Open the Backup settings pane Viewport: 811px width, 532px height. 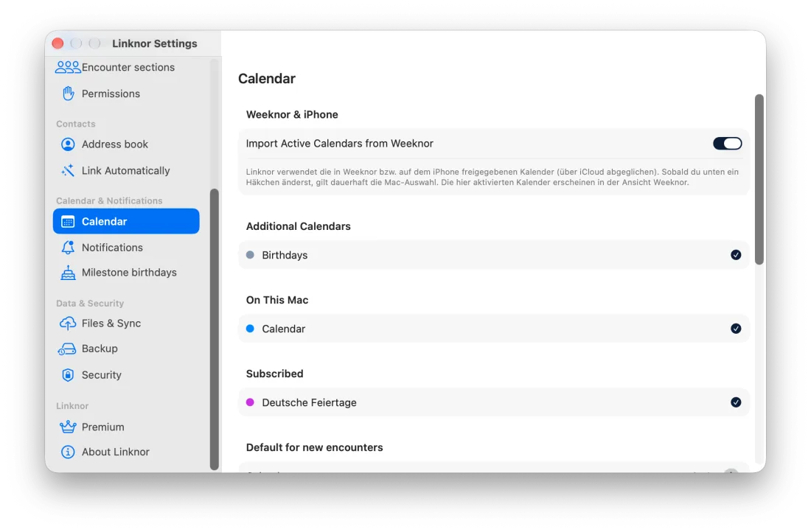coord(126,349)
